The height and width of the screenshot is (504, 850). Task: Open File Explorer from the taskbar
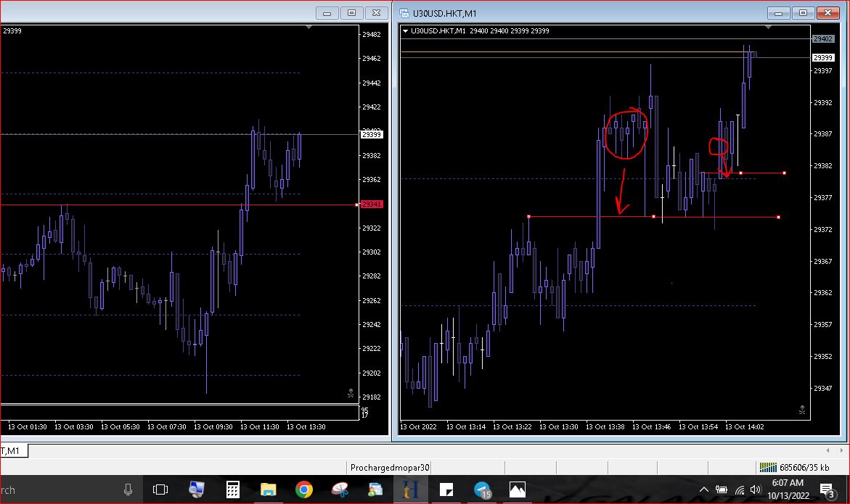click(269, 490)
